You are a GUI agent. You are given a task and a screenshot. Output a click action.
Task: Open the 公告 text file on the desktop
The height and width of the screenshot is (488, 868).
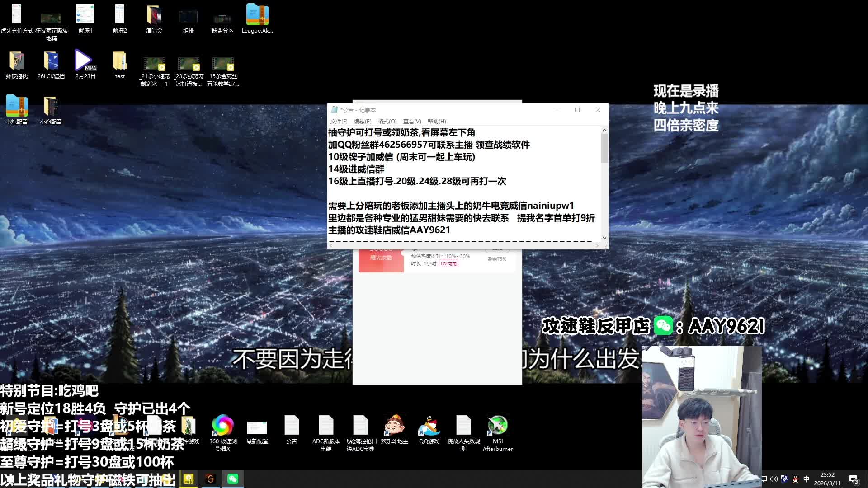tap(291, 426)
